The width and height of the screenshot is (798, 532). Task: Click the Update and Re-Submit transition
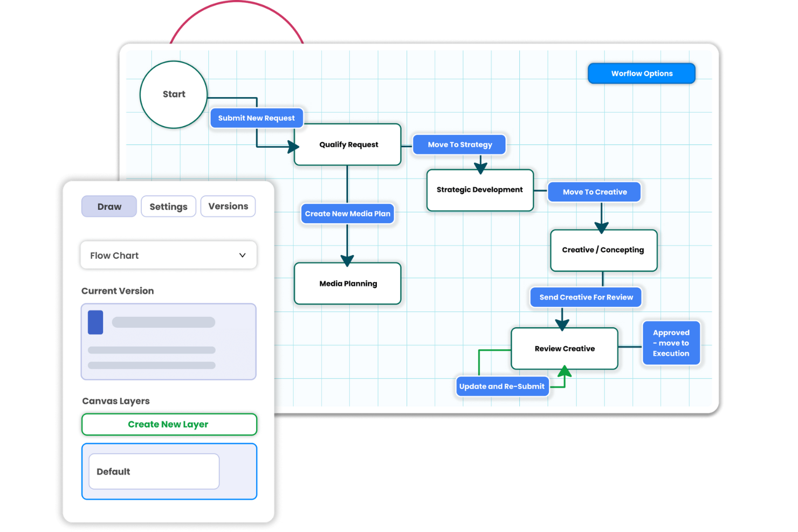(501, 386)
